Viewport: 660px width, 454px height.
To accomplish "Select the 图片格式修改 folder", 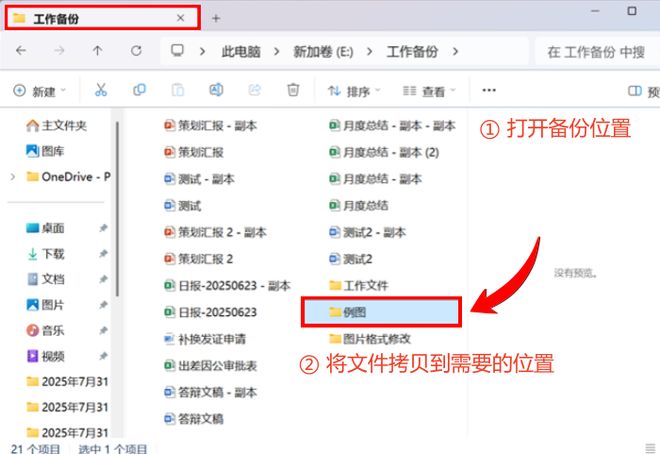I will click(370, 339).
